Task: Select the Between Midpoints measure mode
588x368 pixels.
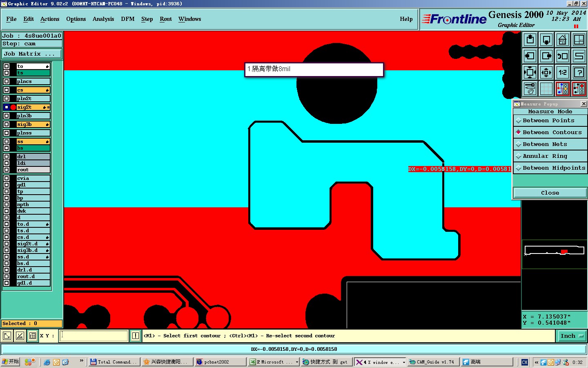Action: [550, 168]
